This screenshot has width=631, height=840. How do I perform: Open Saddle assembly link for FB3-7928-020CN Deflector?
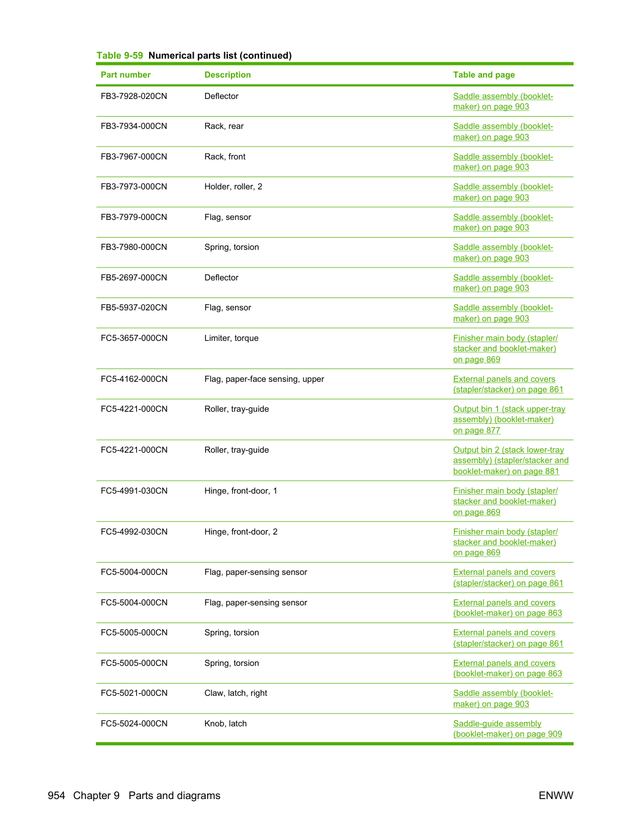(x=503, y=101)
